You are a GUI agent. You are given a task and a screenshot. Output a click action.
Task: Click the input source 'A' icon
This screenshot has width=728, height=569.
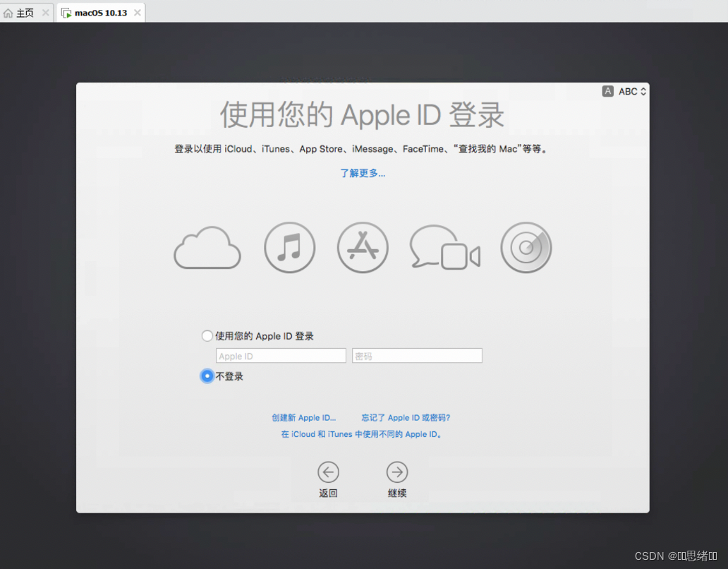pos(608,91)
